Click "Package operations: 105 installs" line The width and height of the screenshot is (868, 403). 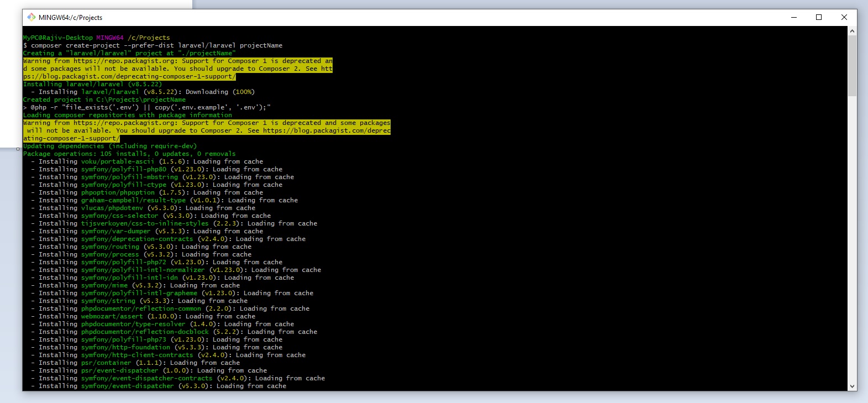click(129, 154)
